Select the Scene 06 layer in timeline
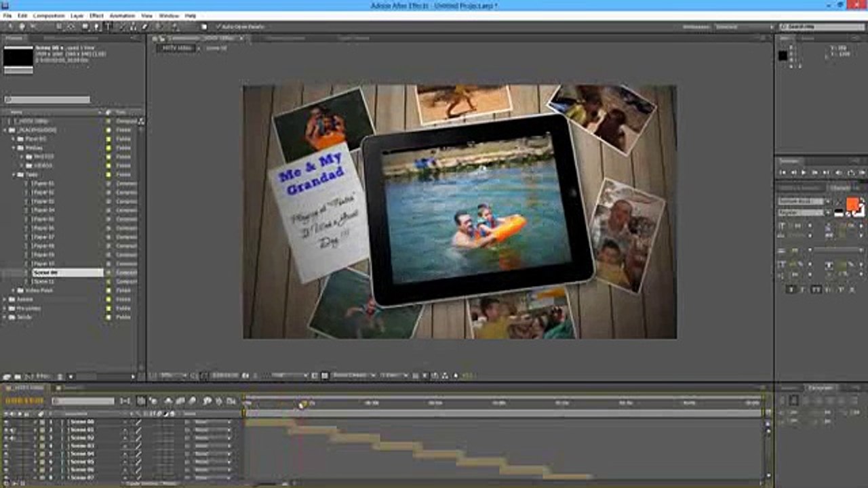 82,470
